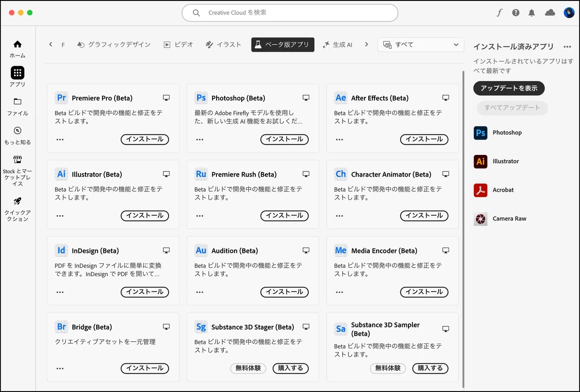
Task: Open installed Illustrator from side panel
Action: 496,161
